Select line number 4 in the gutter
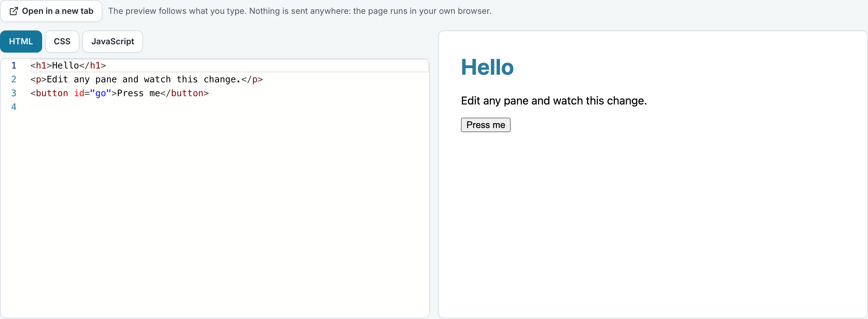 pyautogui.click(x=14, y=107)
